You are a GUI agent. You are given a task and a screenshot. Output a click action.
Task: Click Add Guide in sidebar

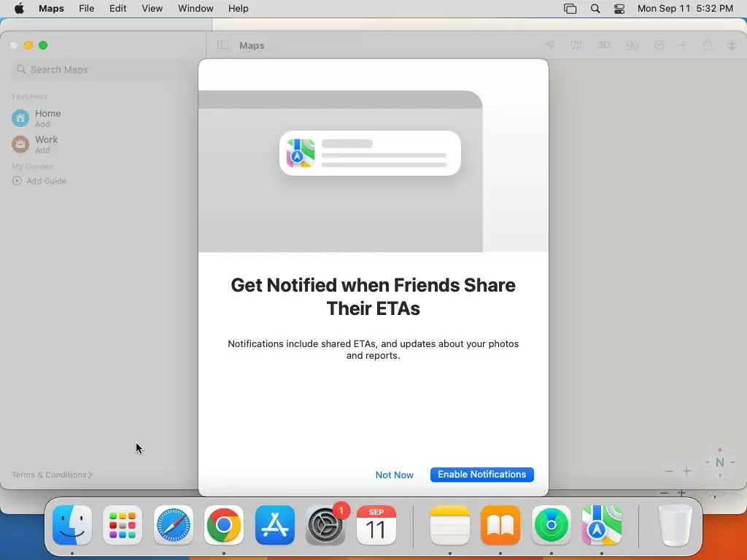(39, 181)
